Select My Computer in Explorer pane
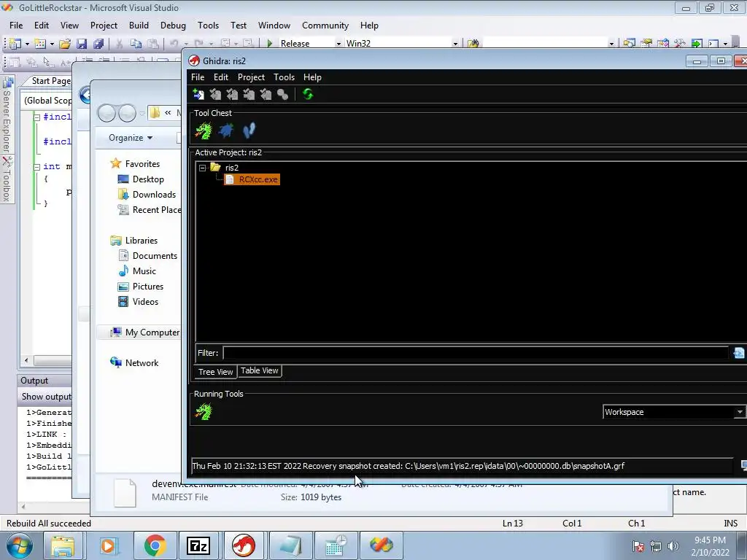 (x=152, y=332)
